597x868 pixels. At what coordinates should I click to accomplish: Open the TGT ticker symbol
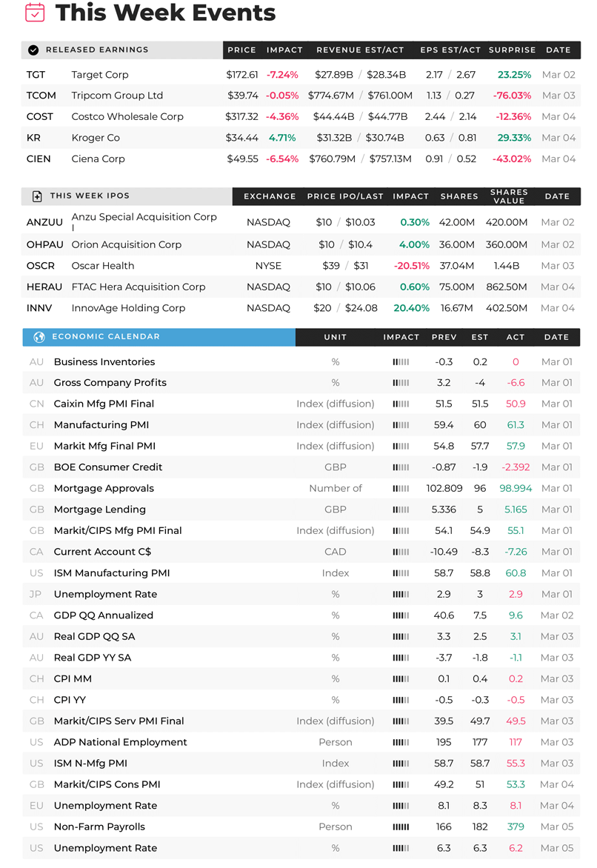coord(36,75)
